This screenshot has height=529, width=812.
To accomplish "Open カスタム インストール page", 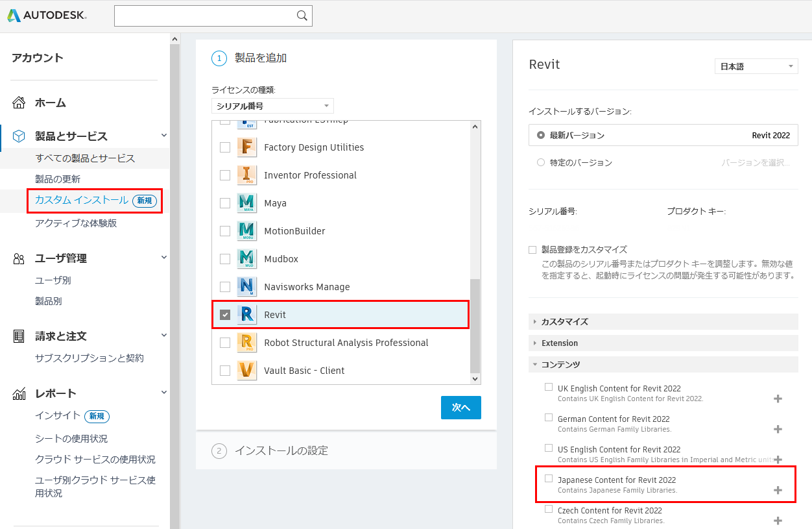I will coord(82,201).
